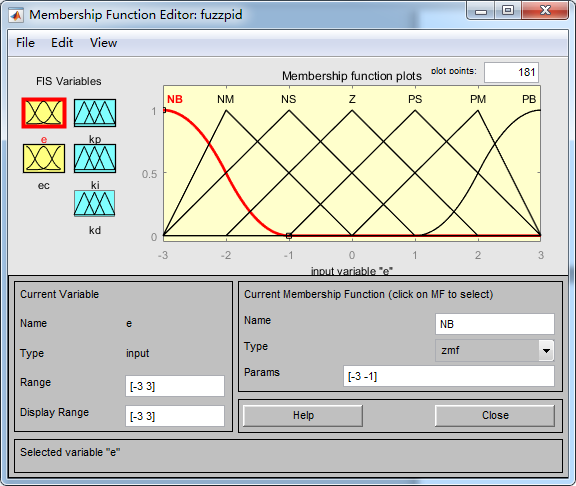Select the NS membership function label
The width and height of the screenshot is (576, 486).
tap(289, 99)
